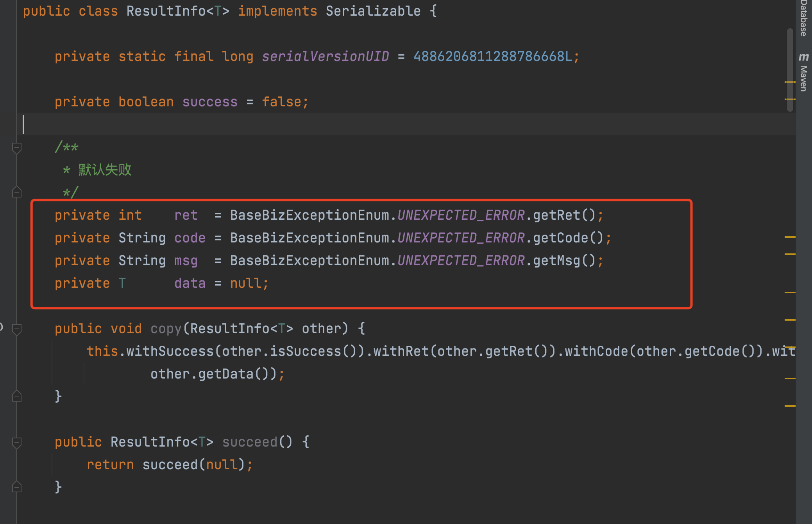Open the Database tool window tab
Image resolution: width=812 pixels, height=524 pixels.
pyautogui.click(x=802, y=18)
